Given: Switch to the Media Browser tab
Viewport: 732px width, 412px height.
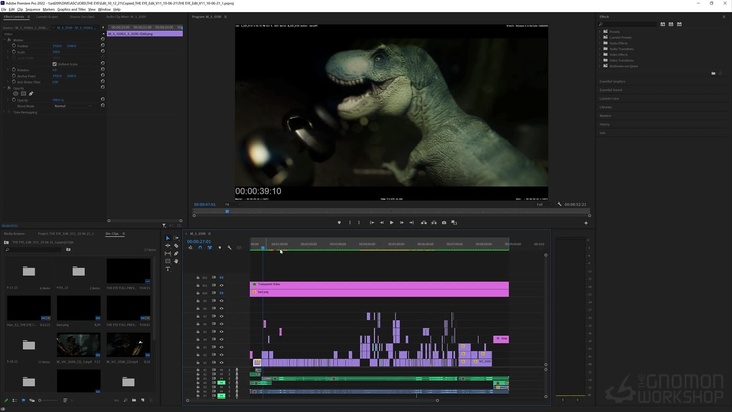Looking at the screenshot, I should 14,233.
